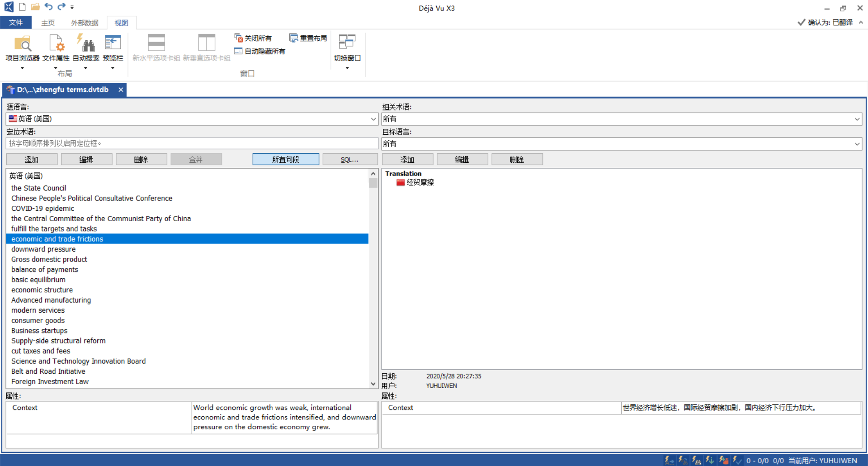Click the AutoSearch binoculars lightning icon in status bar
This screenshot has width=868, height=466.
point(696,460)
